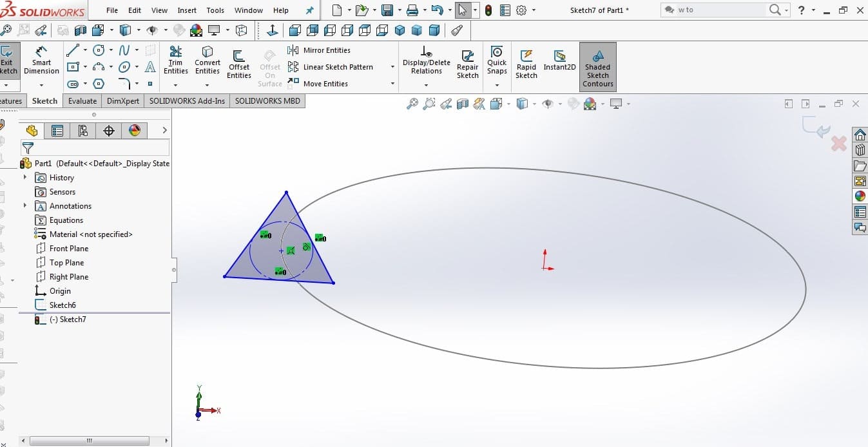Select the Sketch Text tool
868x447 pixels.
(x=150, y=67)
